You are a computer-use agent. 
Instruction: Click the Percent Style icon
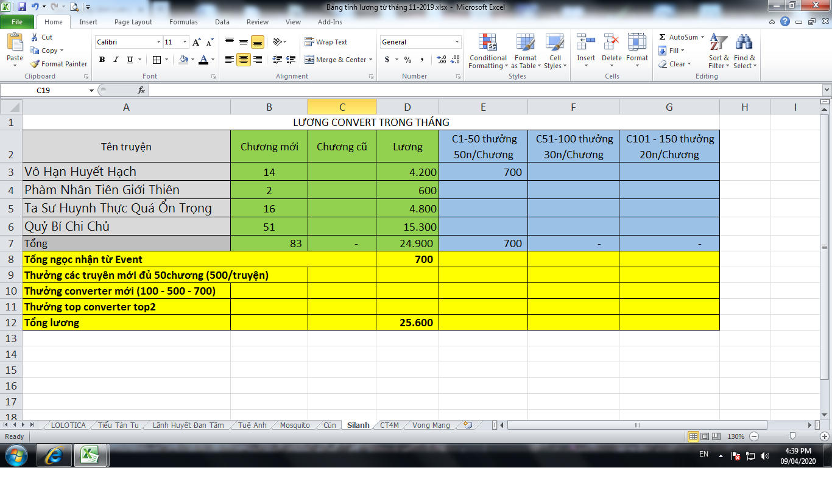click(x=407, y=60)
